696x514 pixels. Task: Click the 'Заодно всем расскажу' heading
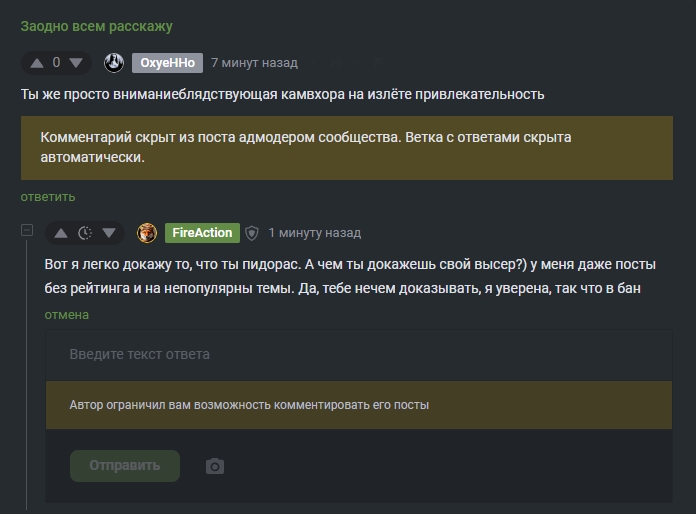pos(96,26)
